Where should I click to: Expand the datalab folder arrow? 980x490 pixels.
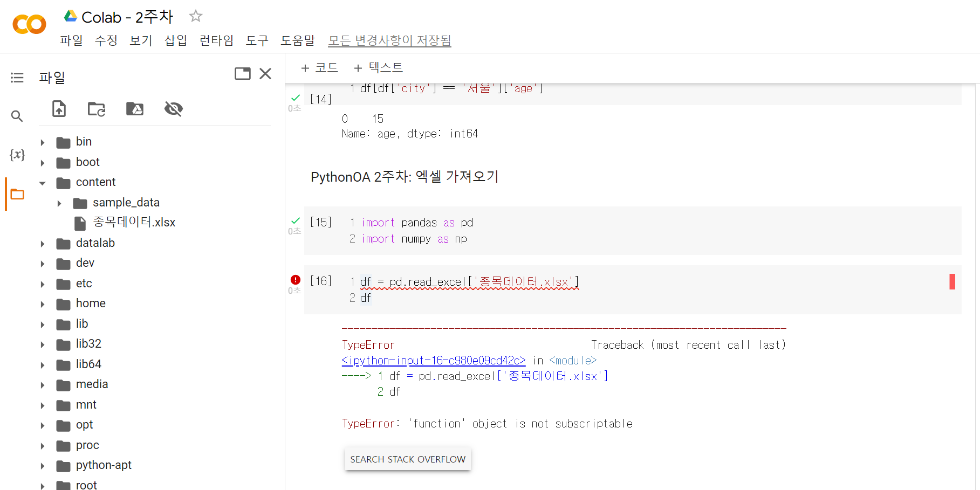(43, 244)
